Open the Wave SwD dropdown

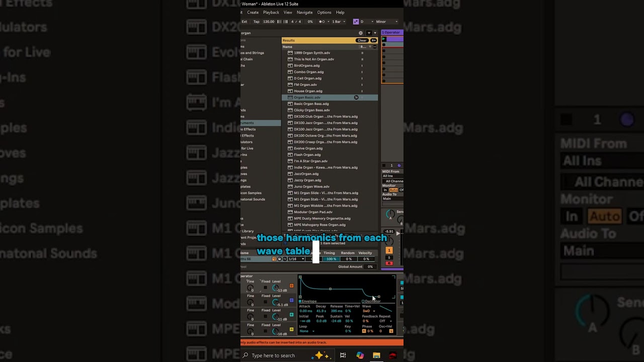point(369,311)
